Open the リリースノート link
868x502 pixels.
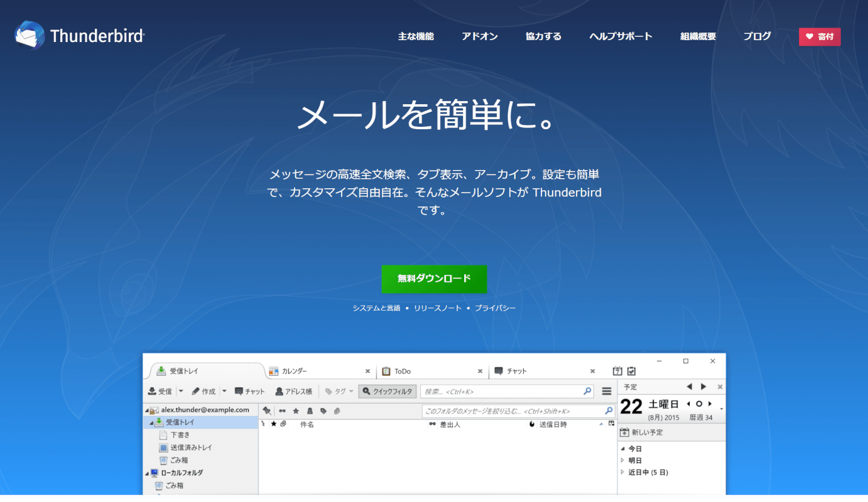point(438,308)
